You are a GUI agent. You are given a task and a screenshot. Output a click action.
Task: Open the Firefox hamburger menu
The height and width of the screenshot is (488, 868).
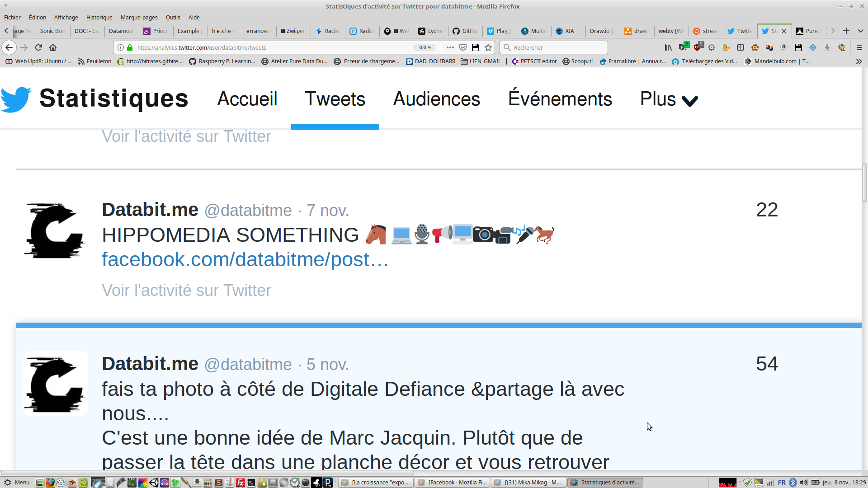pyautogui.click(x=859, y=47)
